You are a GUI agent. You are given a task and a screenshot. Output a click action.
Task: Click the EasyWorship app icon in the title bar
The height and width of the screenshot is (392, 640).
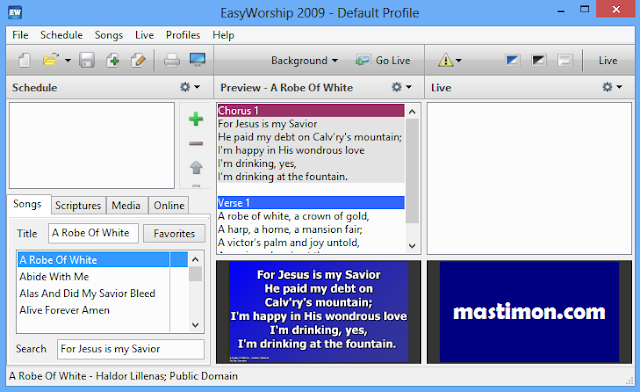[x=15, y=12]
